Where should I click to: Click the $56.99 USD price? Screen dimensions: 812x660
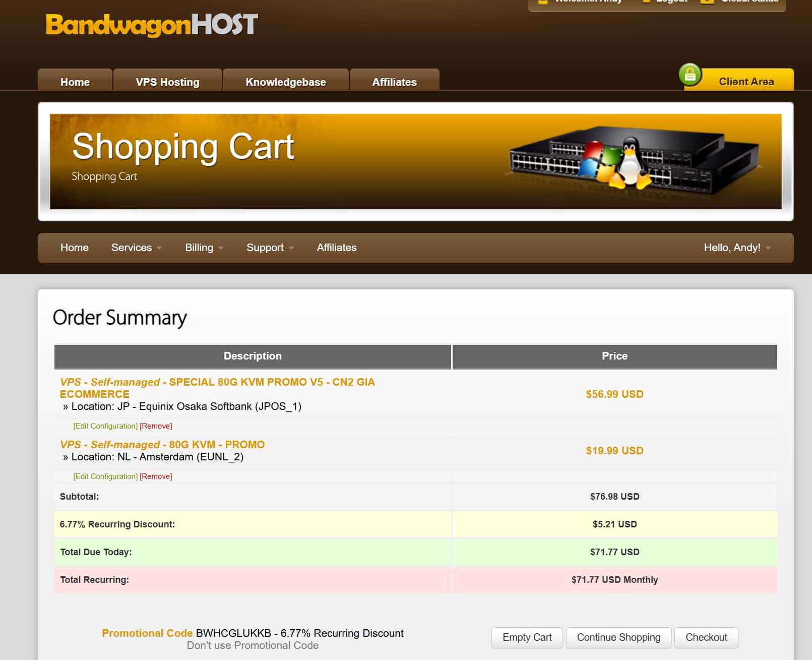[x=614, y=394]
